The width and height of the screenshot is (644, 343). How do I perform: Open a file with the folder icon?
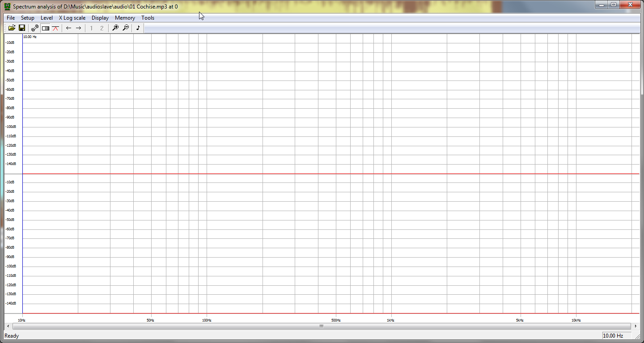click(x=12, y=28)
